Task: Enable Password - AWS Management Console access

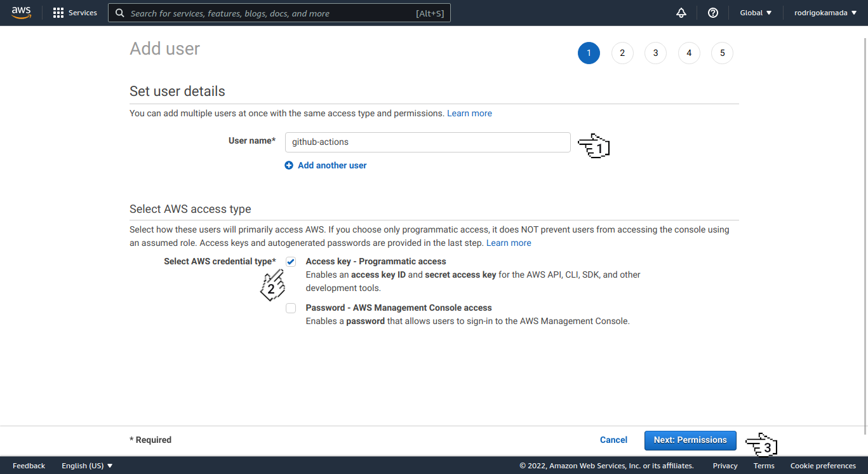Action: 290,308
